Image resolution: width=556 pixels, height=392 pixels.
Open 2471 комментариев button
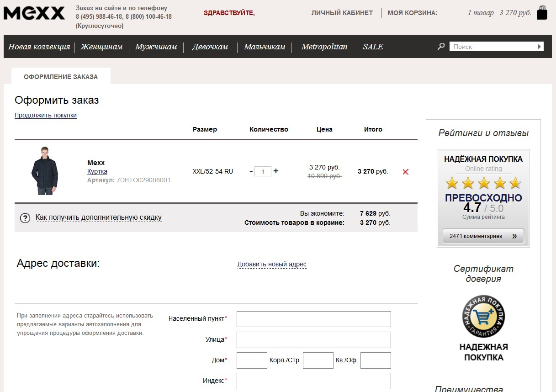[483, 236]
